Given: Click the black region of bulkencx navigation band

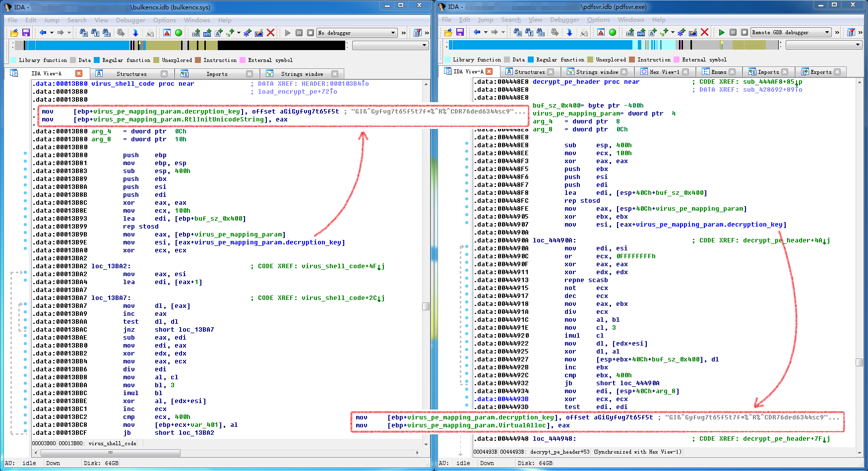Looking at the screenshot, I should coord(281,45).
